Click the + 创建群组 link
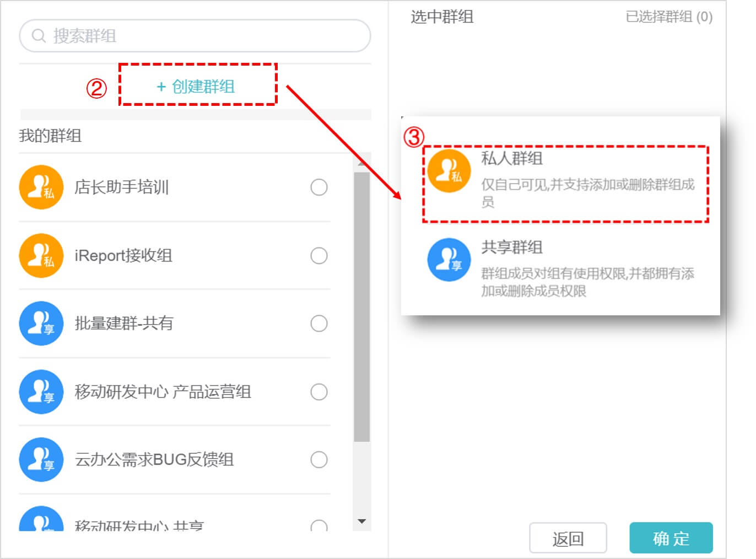 tap(196, 87)
